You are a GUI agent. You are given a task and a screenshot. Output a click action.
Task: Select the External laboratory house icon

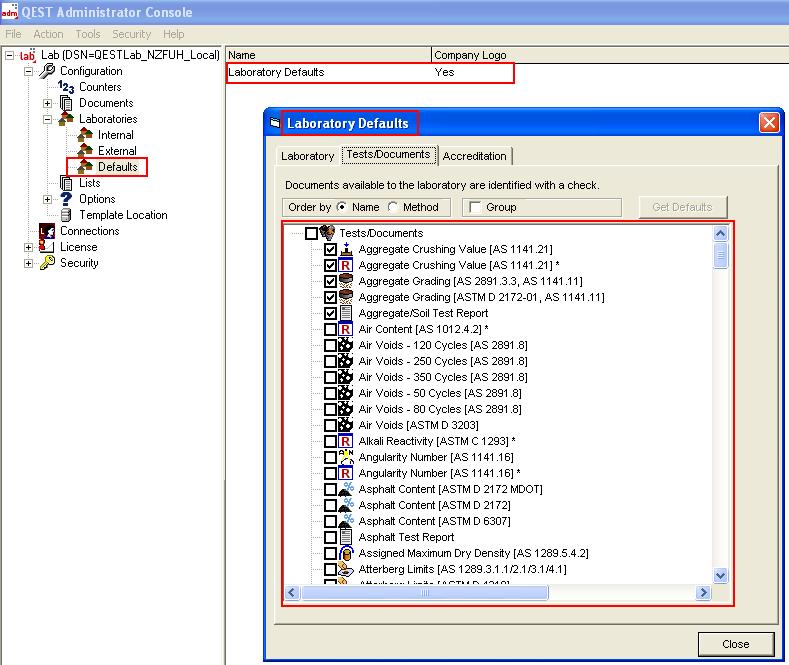coord(85,151)
